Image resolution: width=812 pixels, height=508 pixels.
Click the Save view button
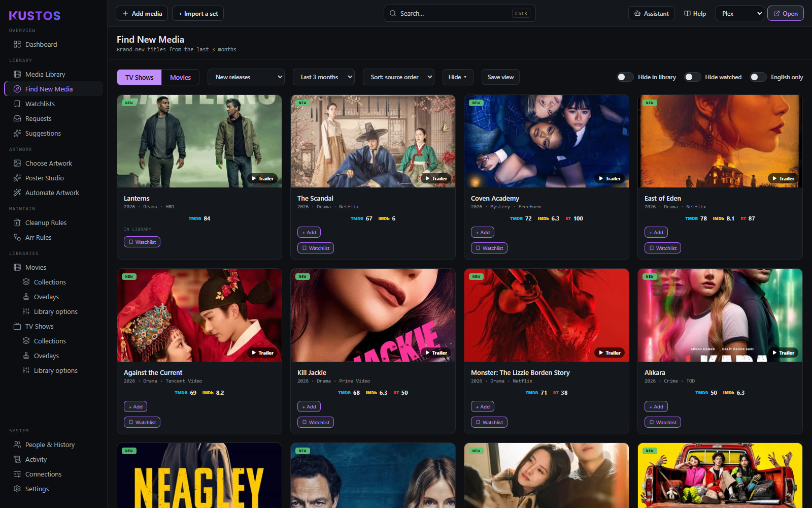(x=500, y=77)
